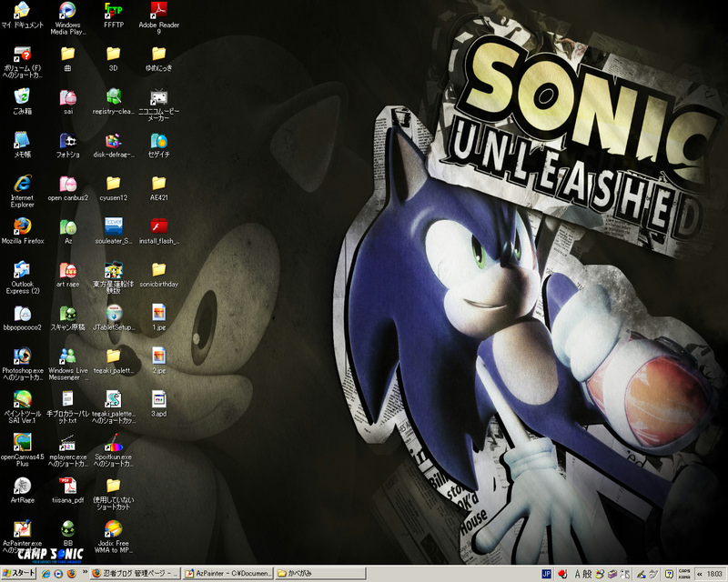Select the sonicbirthday folder
The image size is (728, 582).
pos(158,270)
